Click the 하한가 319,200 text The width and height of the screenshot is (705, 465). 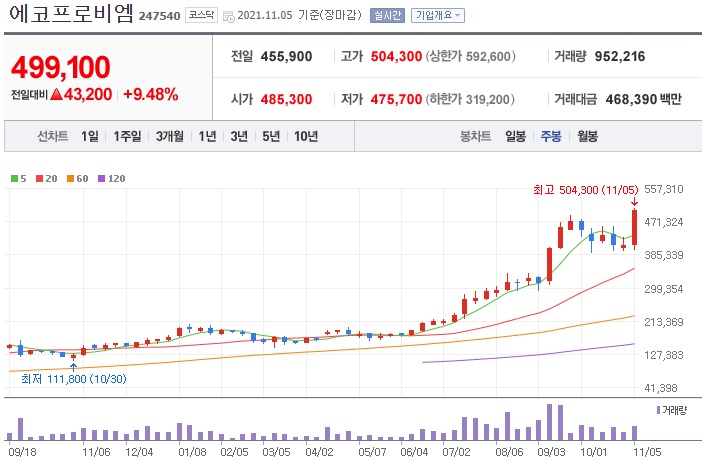coord(470,99)
